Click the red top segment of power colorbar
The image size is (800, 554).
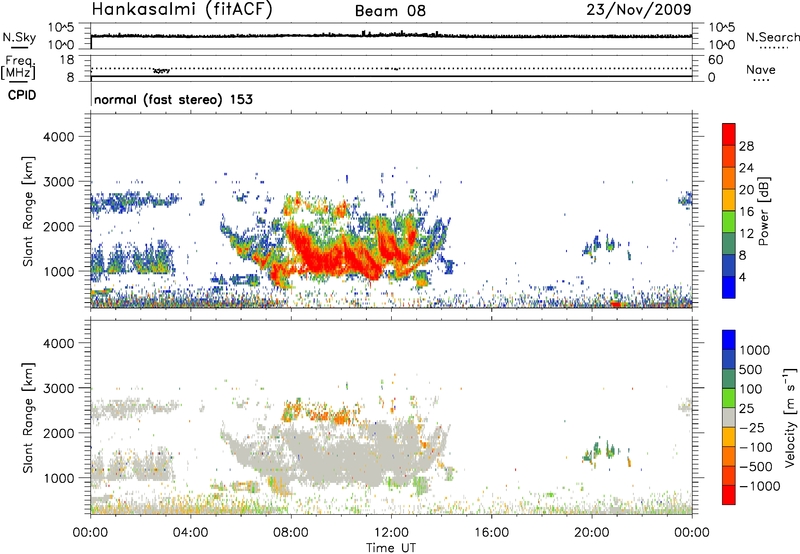[729, 135]
